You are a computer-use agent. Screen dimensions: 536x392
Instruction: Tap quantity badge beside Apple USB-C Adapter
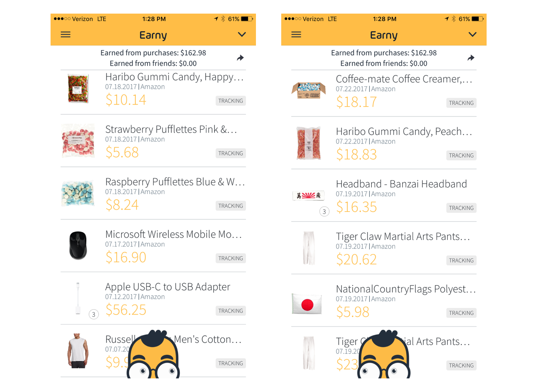(x=94, y=314)
